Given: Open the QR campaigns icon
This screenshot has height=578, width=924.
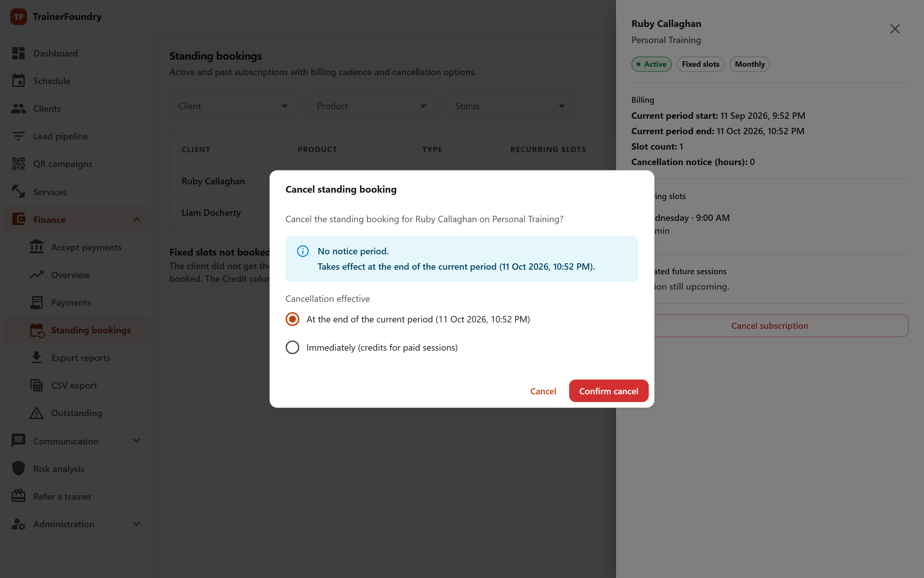Looking at the screenshot, I should pyautogui.click(x=18, y=164).
